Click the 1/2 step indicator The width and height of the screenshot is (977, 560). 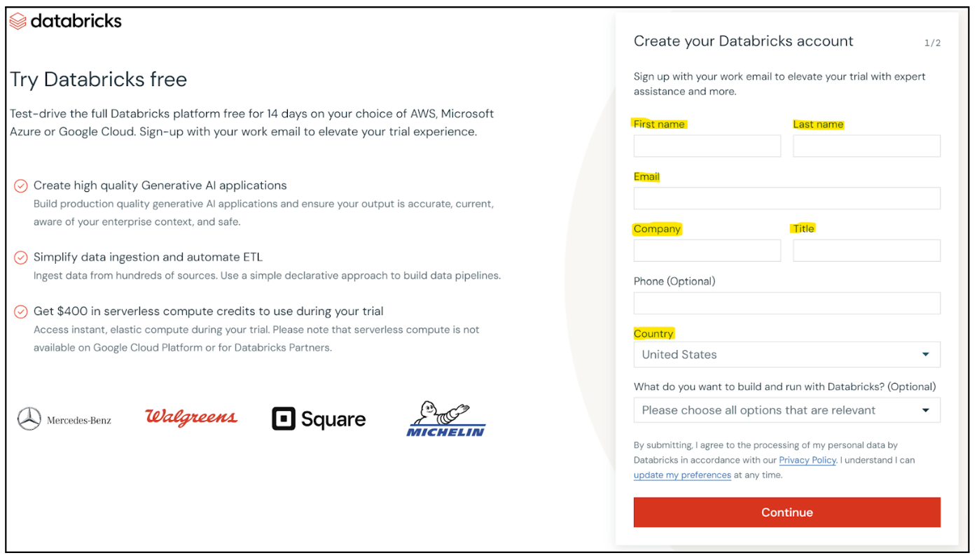coord(932,42)
